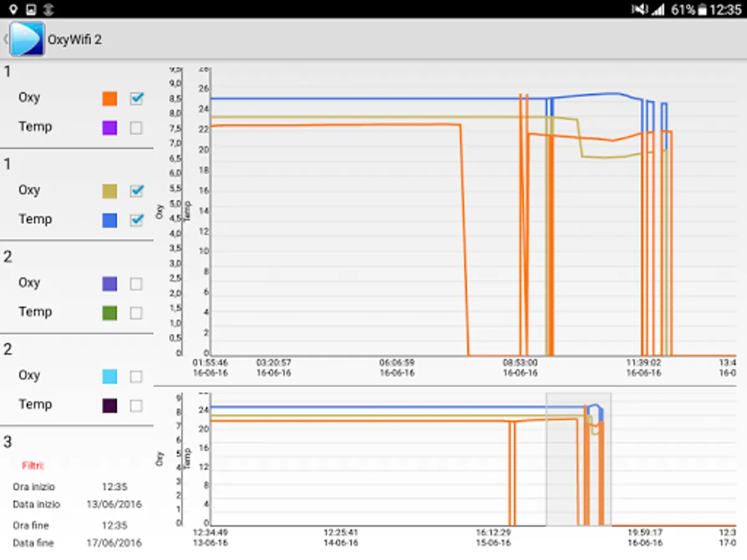Click the slate-purple Oxy color swatch
747x560 pixels.
[110, 284]
